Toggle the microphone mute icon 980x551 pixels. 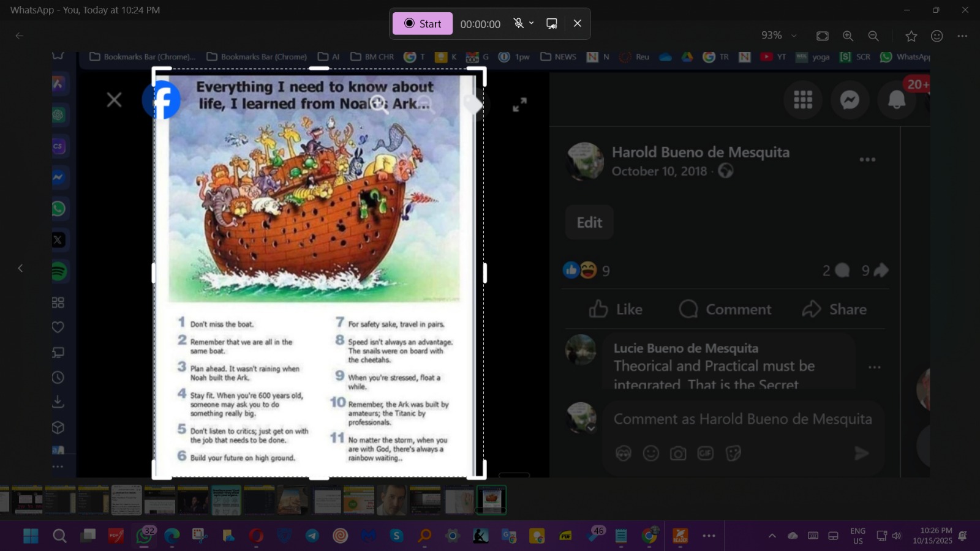(x=518, y=23)
